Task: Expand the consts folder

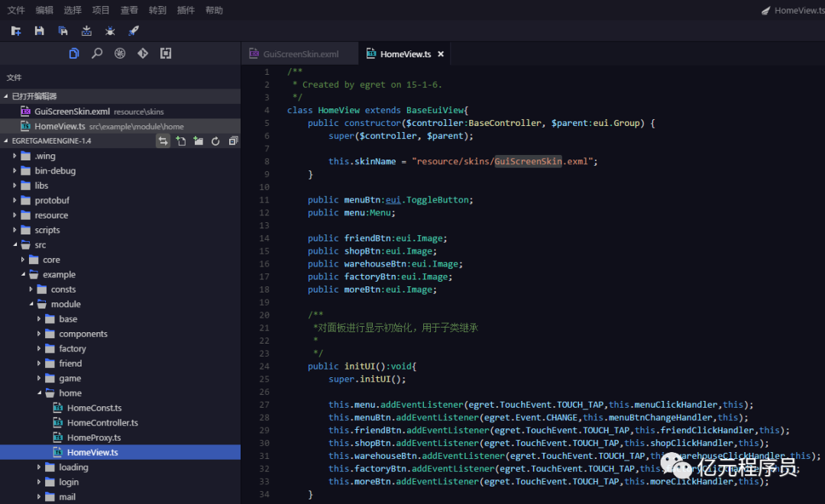Action: (31, 289)
